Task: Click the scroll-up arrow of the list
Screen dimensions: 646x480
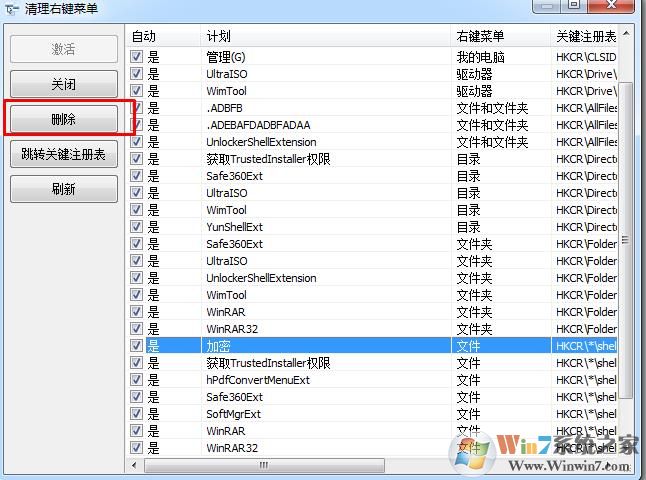Action: click(x=626, y=34)
